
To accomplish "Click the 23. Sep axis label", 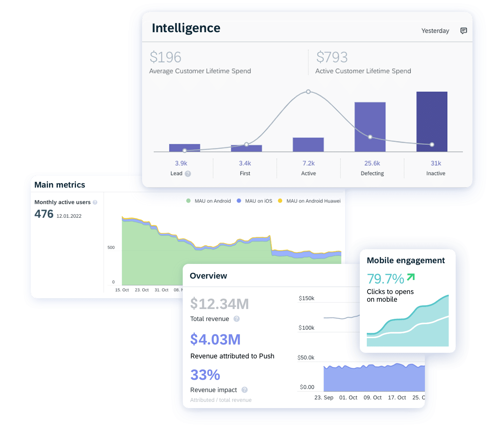I will click(324, 398).
